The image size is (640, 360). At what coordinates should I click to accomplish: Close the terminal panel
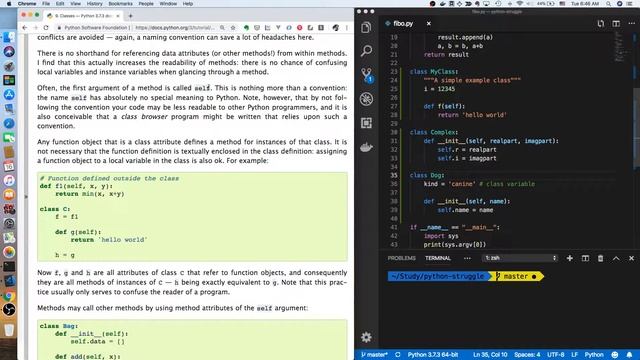631,258
